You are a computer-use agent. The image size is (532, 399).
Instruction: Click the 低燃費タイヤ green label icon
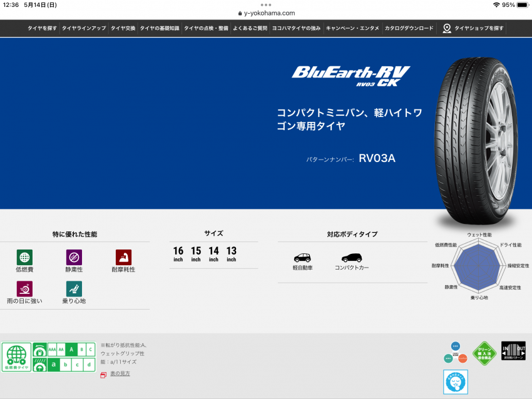[16, 357]
